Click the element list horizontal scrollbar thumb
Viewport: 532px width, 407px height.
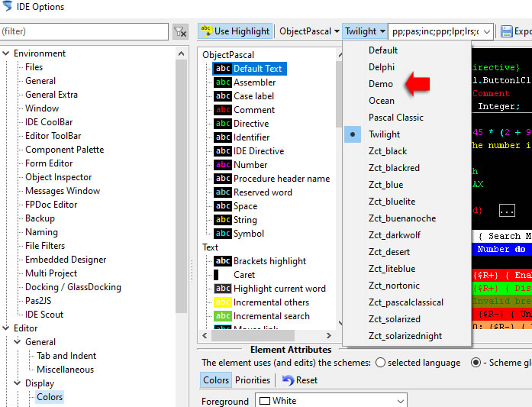tap(253, 335)
